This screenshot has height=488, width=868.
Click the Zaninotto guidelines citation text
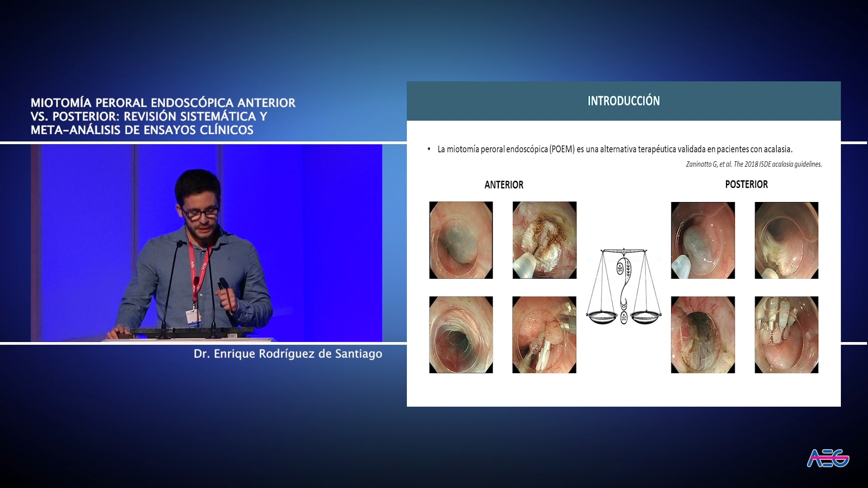(x=755, y=164)
